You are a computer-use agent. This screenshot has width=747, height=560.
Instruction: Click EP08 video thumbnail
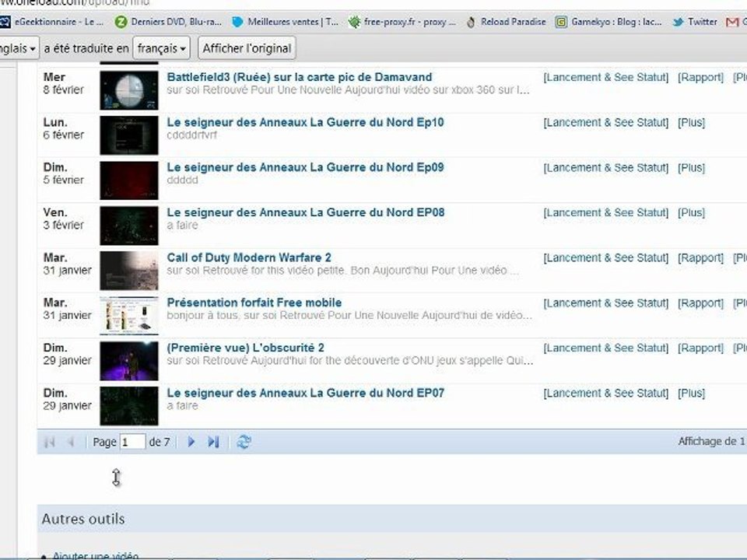click(x=129, y=226)
